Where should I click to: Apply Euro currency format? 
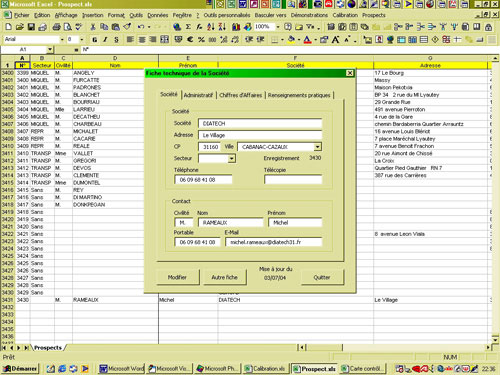(x=190, y=40)
